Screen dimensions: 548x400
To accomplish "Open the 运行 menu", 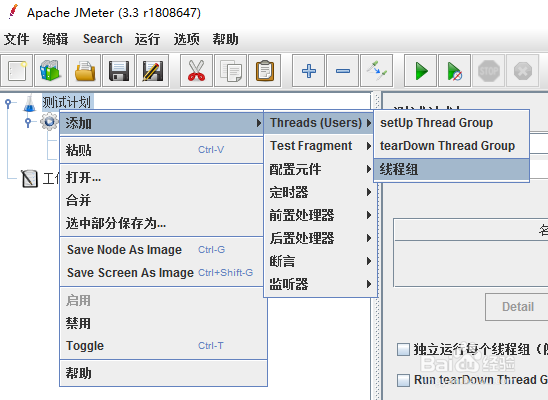I will pyautogui.click(x=147, y=39).
